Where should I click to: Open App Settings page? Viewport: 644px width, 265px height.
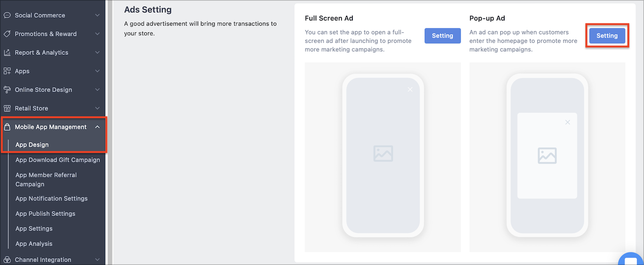[x=34, y=228]
